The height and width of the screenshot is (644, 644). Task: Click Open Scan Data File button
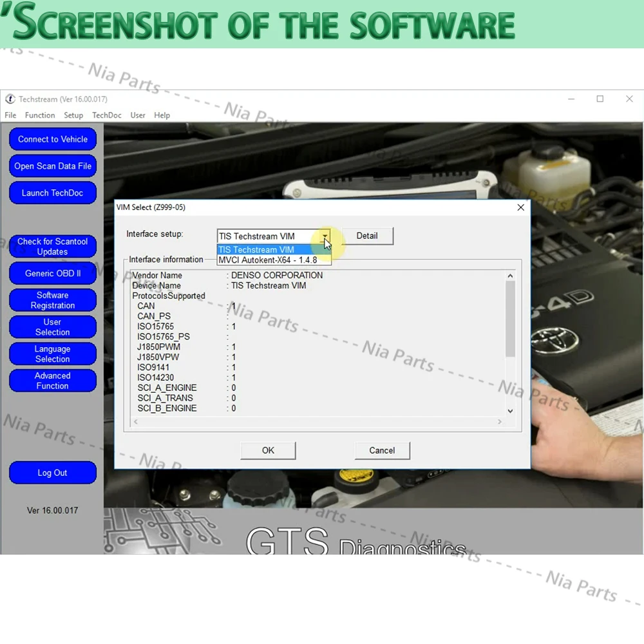coord(53,166)
